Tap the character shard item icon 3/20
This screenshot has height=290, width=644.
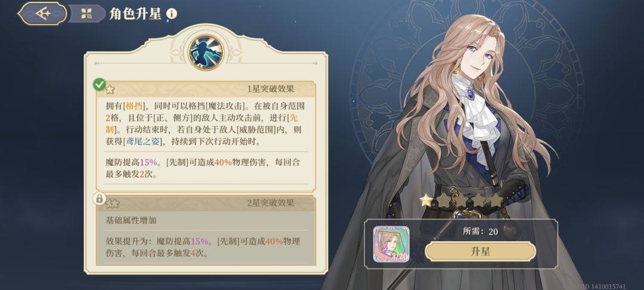click(x=392, y=245)
